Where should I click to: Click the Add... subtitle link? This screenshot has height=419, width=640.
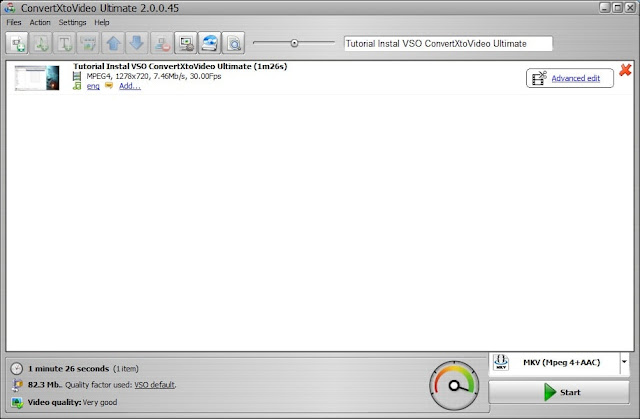(x=130, y=86)
